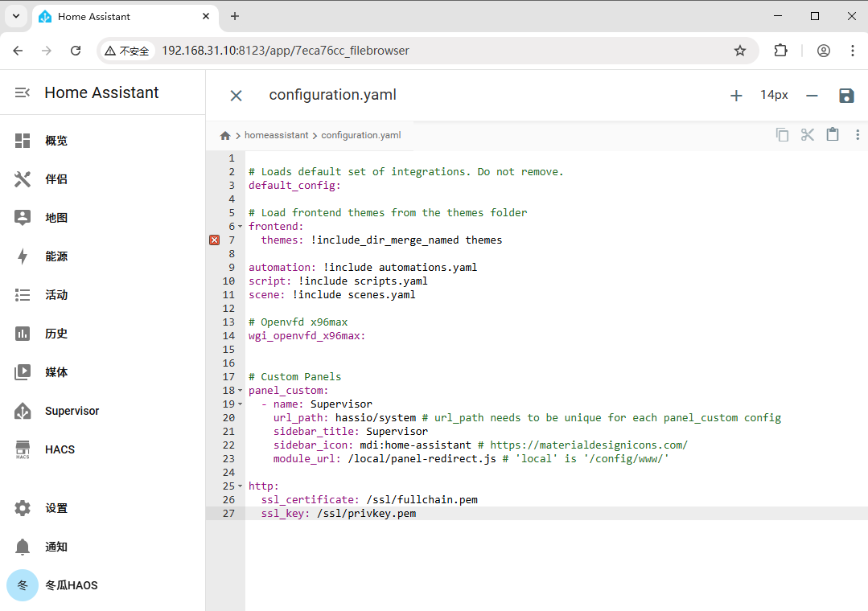Viewport: 868px width, 611px height.
Task: Click the browser address bar URL
Action: pyautogui.click(x=285, y=51)
